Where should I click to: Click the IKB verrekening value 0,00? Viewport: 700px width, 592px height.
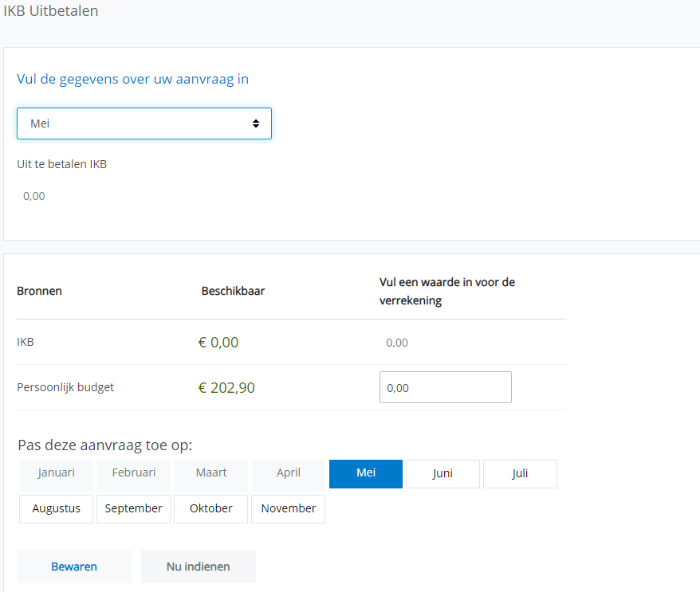point(397,343)
